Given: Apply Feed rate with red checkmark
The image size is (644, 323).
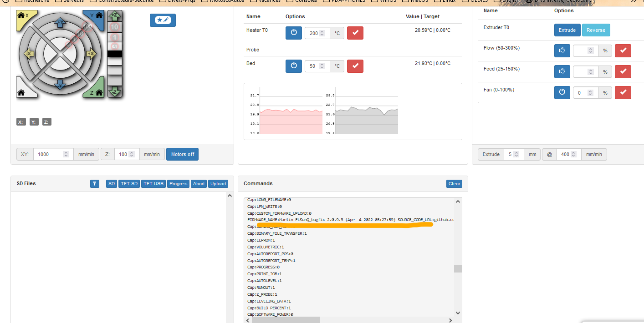Looking at the screenshot, I should pos(623,71).
